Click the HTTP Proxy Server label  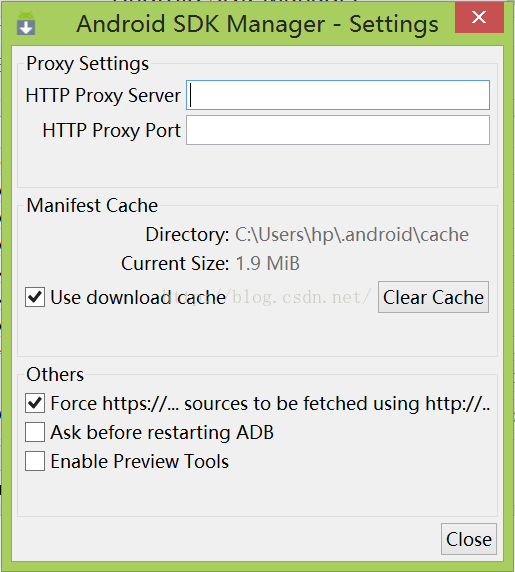(x=103, y=96)
